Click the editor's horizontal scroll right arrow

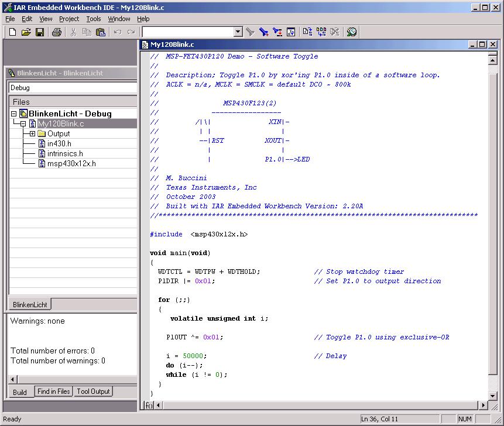tap(483, 405)
